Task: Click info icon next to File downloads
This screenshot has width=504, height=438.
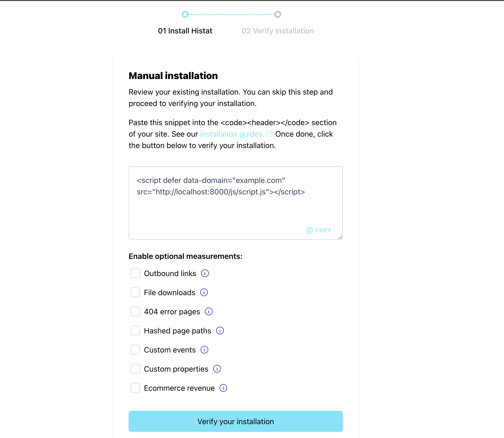Action: click(204, 293)
